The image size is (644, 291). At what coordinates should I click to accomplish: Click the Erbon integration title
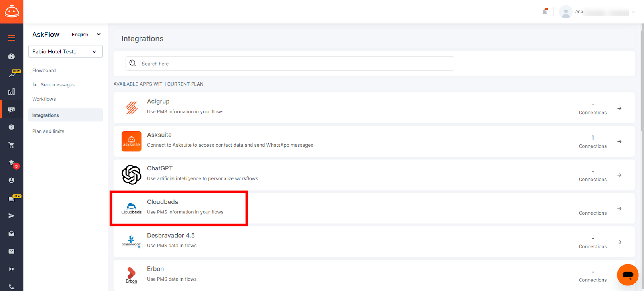pyautogui.click(x=155, y=269)
